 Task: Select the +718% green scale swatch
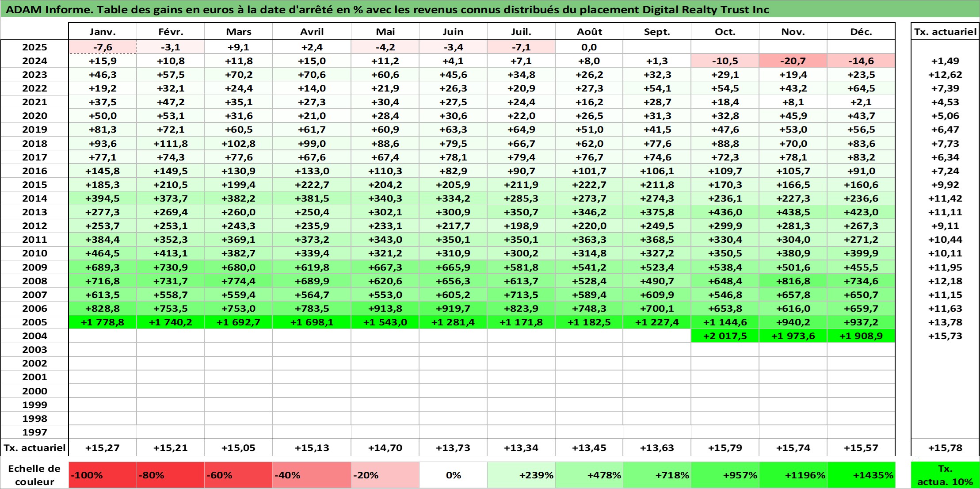(x=657, y=475)
